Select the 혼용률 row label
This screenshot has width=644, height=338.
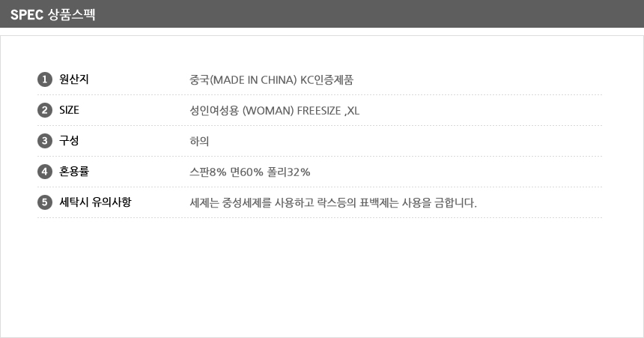(74, 172)
